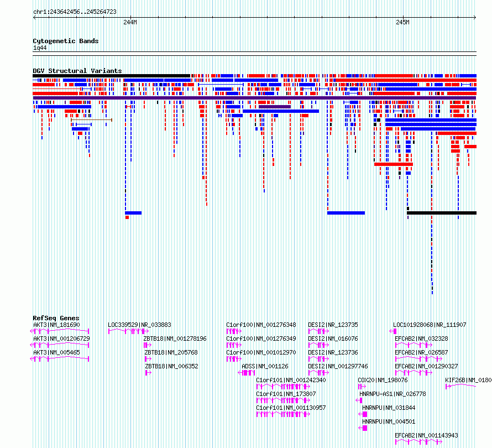Viewport: 492px width, 448px height.
Task: Open ZBTB18|NM_001278196 transcript label
Action: pyautogui.click(x=175, y=338)
